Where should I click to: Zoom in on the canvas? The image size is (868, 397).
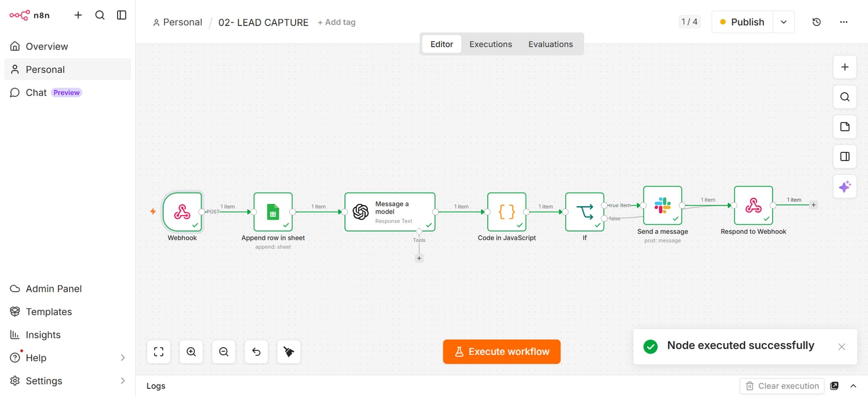192,352
